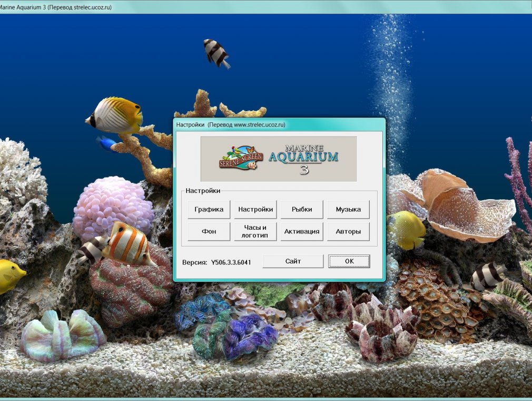This screenshot has height=401, width=532.
Task: Click the Serene Screen logo
Action: (241, 158)
